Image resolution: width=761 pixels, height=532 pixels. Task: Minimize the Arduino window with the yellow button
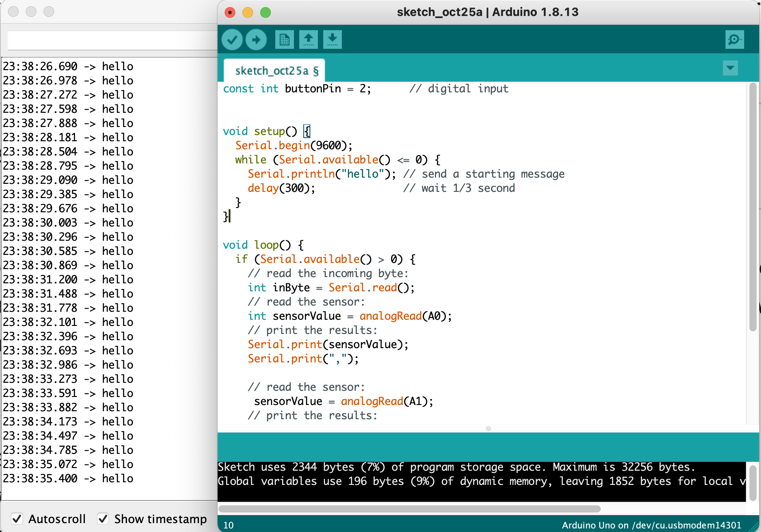point(248,12)
